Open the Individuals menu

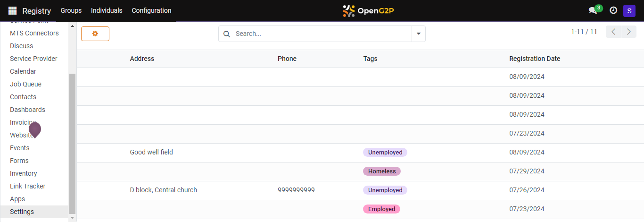[x=107, y=10]
